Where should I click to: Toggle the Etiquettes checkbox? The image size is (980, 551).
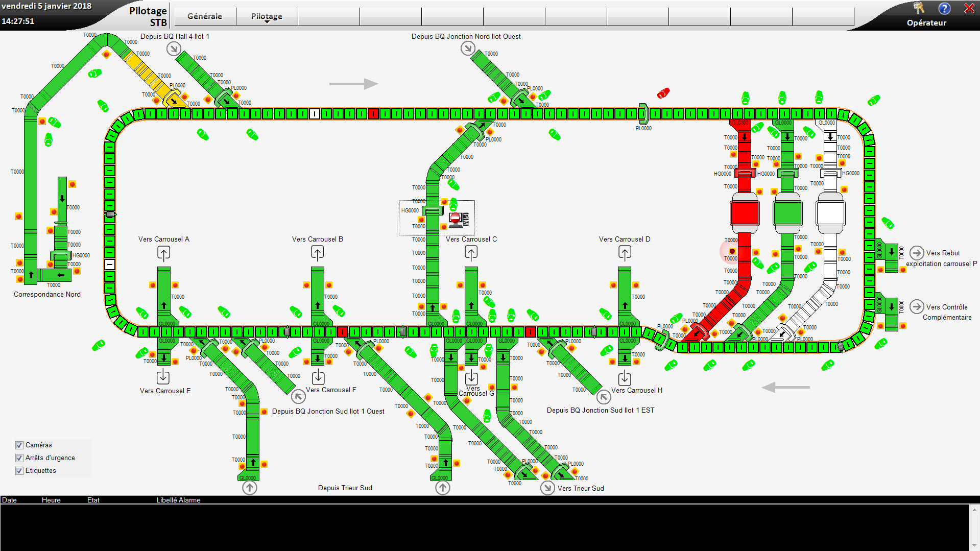pos(19,471)
